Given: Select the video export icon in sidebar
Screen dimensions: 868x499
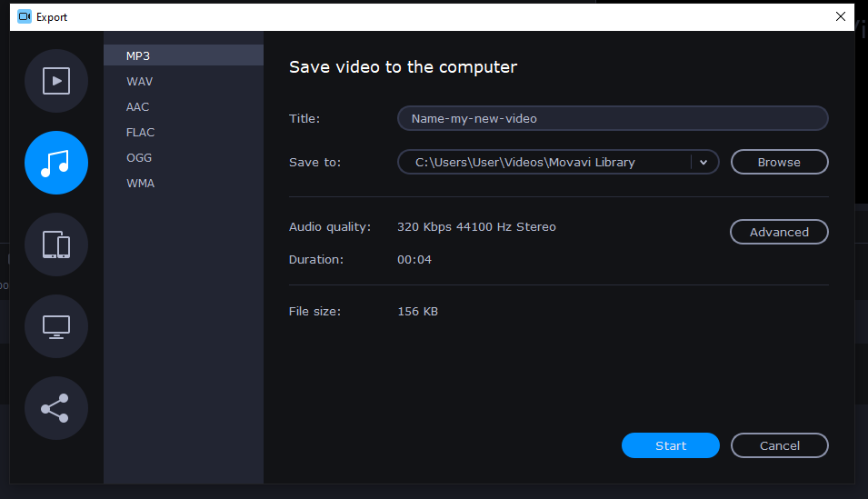Looking at the screenshot, I should [56, 81].
